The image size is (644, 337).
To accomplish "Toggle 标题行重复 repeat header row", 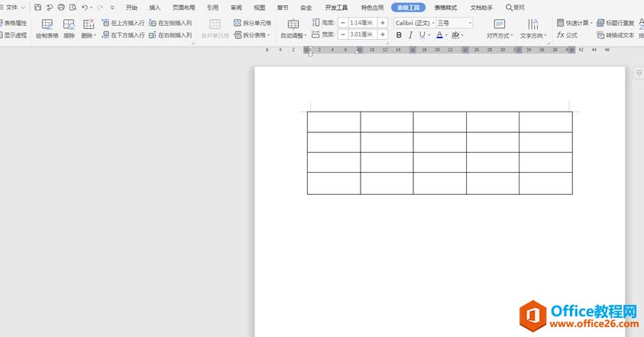I will coord(616,23).
